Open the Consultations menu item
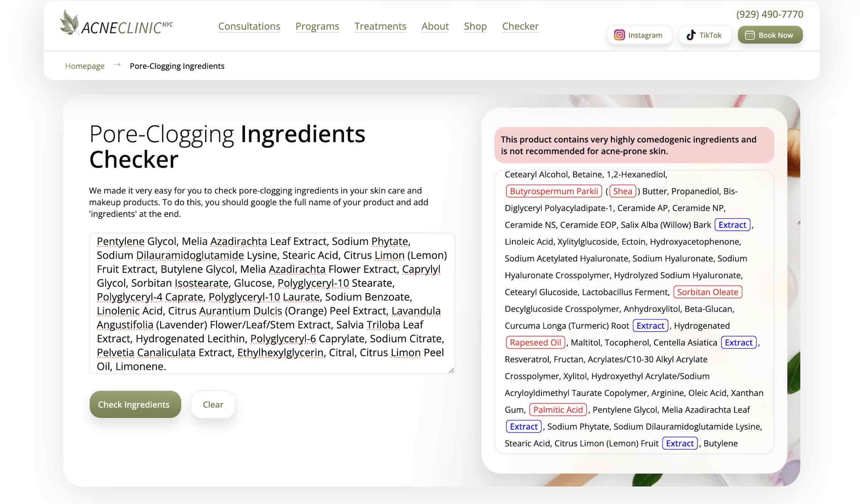860x504 pixels. 249,26
